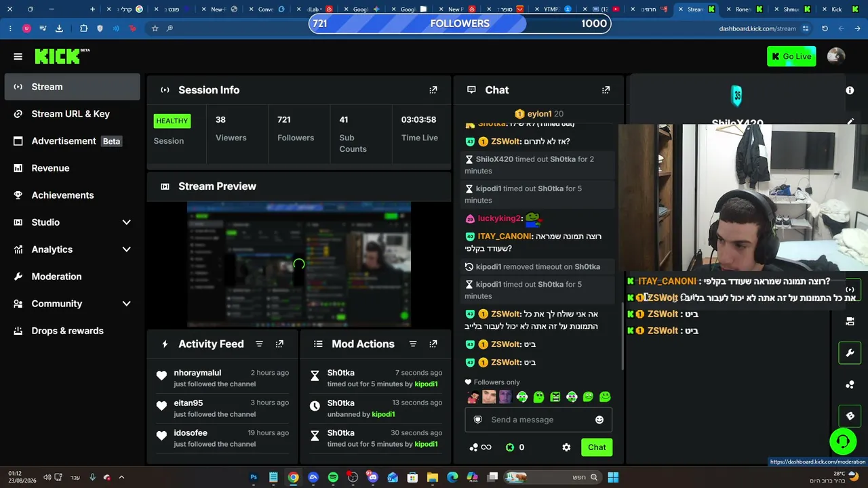
Task: Open the info icon in right panel
Action: [850, 90]
